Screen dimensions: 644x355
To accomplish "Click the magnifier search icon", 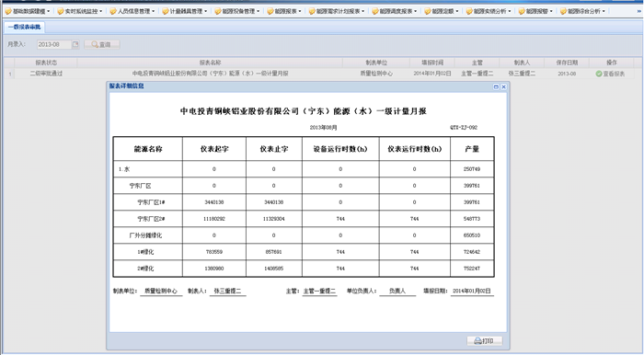I will pos(95,44).
